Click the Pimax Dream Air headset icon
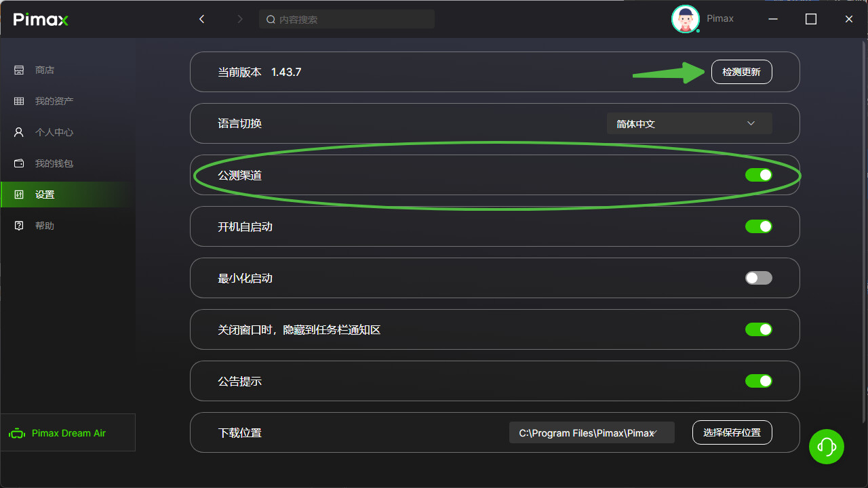This screenshot has width=868, height=488. [17, 434]
